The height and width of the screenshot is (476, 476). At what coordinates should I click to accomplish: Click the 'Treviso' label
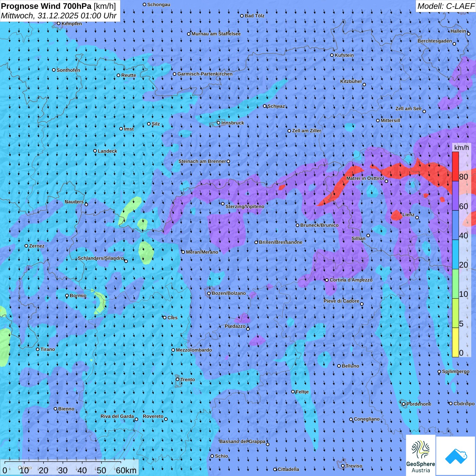(x=354, y=466)
